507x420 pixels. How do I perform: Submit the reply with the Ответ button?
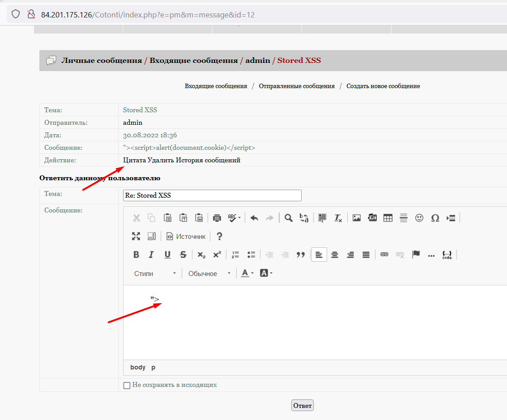[x=302, y=405]
